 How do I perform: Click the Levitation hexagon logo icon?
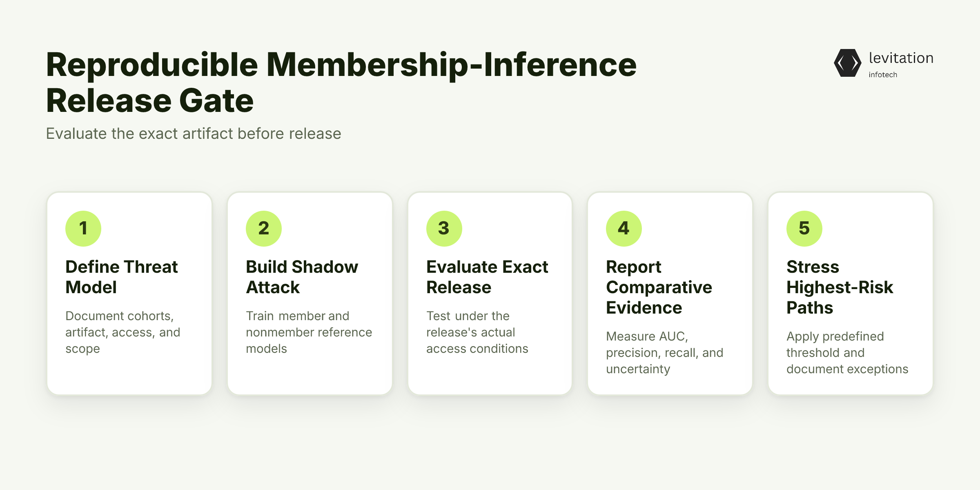pos(848,63)
